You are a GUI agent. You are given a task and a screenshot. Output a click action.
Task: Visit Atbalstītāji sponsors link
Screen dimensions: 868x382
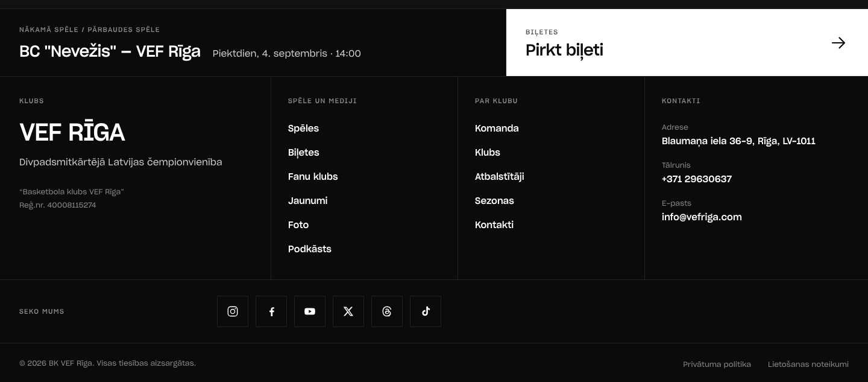500,177
